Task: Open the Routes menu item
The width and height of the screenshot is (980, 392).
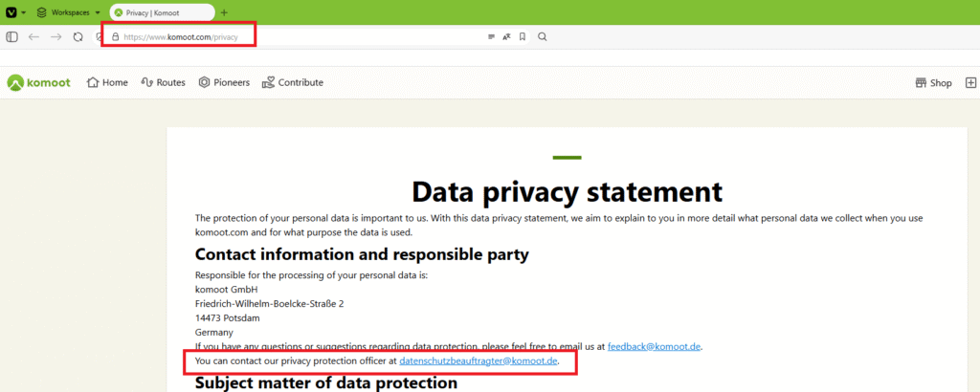Action: 163,82
